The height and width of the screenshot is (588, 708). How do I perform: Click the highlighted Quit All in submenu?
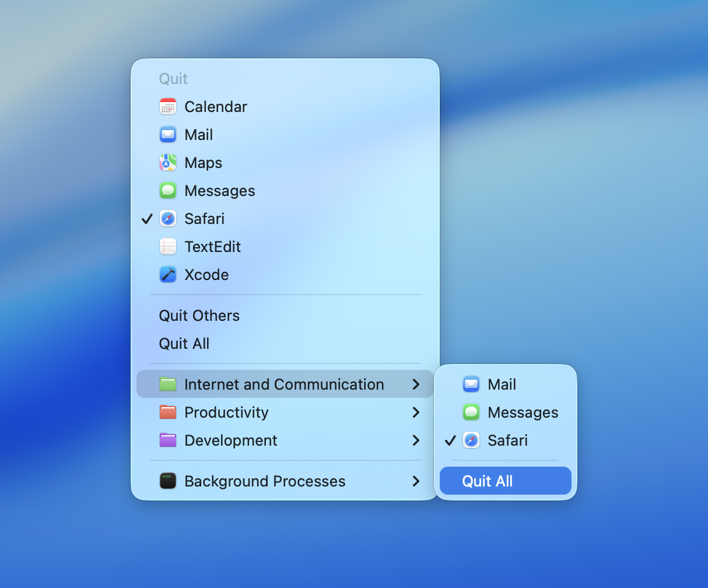point(488,481)
